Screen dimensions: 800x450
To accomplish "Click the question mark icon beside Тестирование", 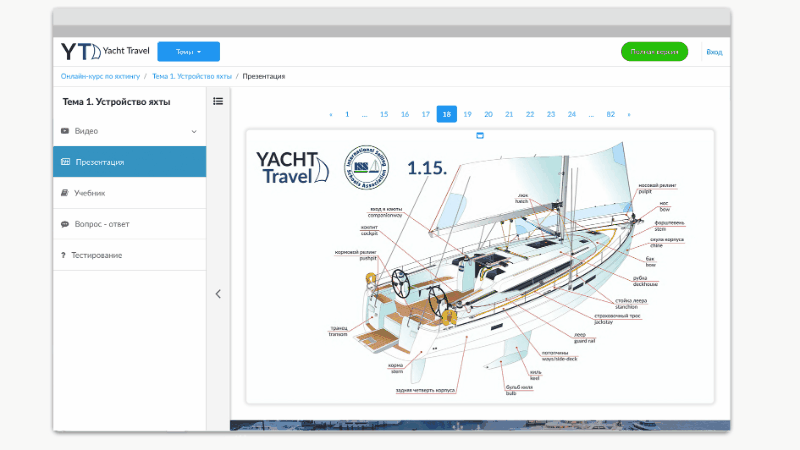I will click(63, 255).
